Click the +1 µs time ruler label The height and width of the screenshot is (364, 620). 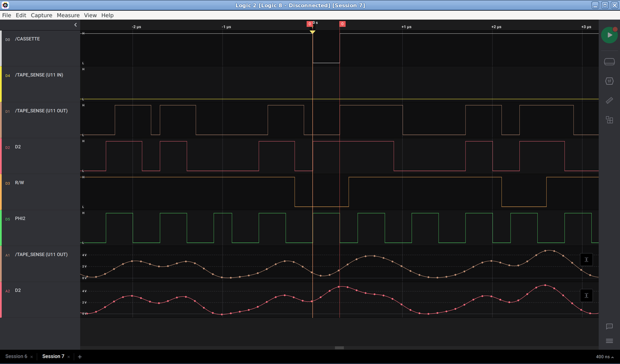406,27
